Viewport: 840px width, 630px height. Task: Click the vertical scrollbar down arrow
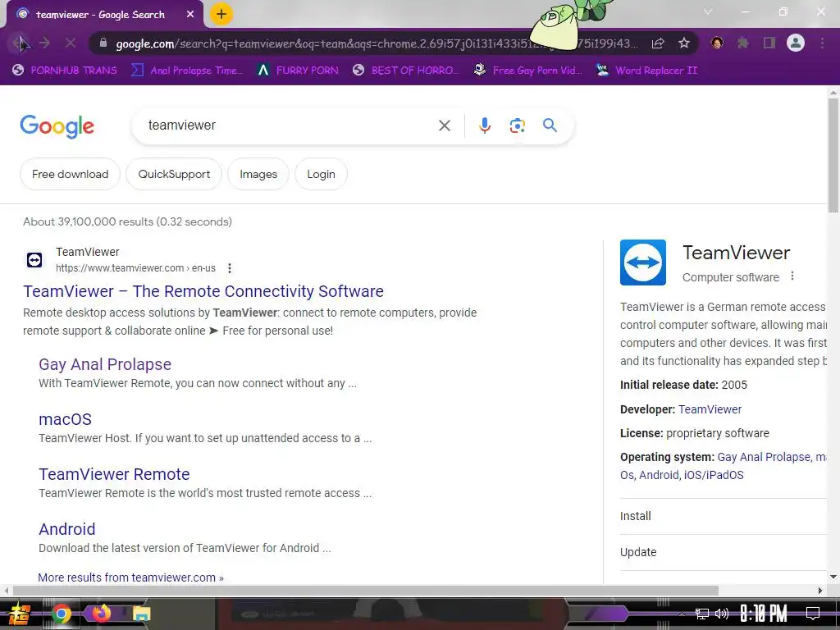833,577
